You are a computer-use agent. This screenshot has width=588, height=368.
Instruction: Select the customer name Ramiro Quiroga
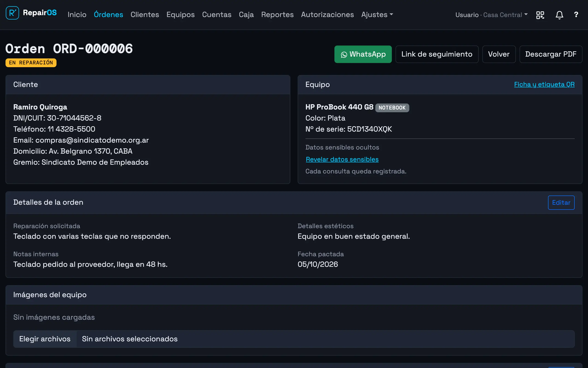(x=40, y=107)
